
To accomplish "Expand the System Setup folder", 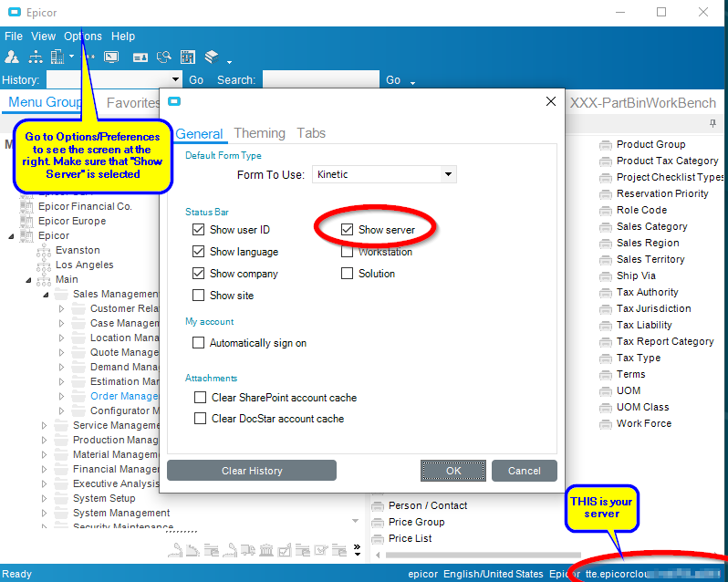I will point(44,498).
